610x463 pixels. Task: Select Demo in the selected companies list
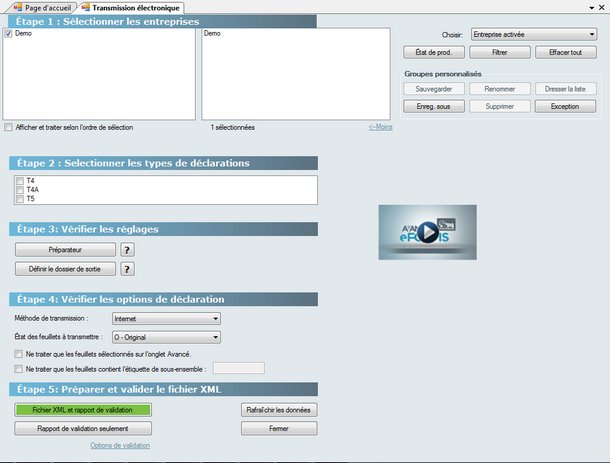(212, 33)
